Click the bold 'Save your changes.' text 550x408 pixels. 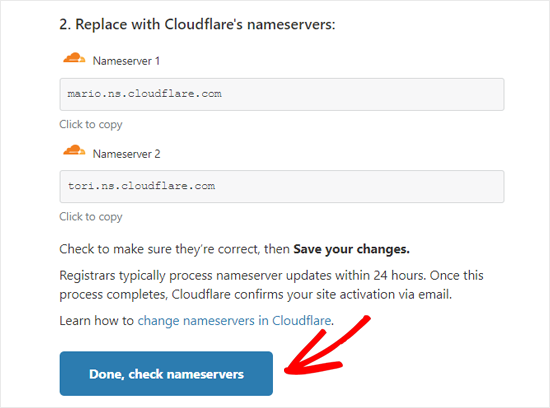coord(351,249)
